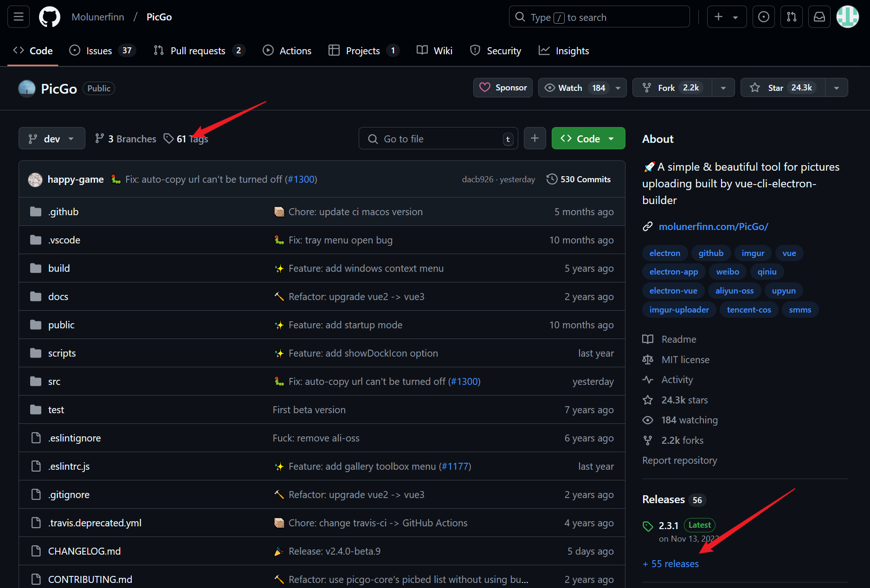The width and height of the screenshot is (870, 588).
Task: Focus the Go to file search field
Action: (438, 138)
